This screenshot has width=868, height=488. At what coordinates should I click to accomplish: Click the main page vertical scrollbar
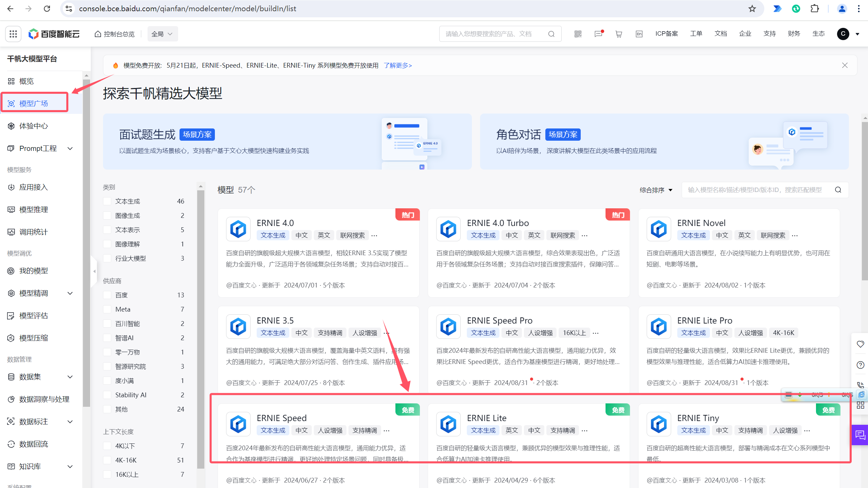click(x=865, y=201)
